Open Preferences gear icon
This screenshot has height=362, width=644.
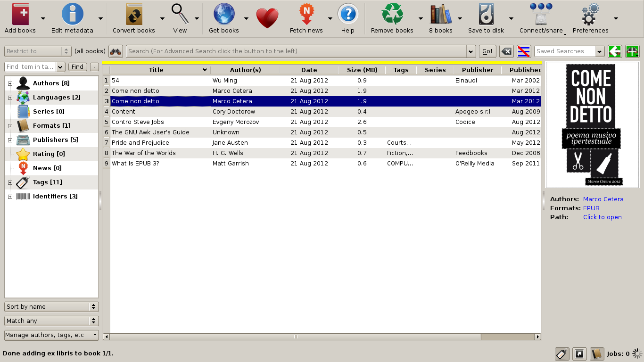tap(590, 14)
